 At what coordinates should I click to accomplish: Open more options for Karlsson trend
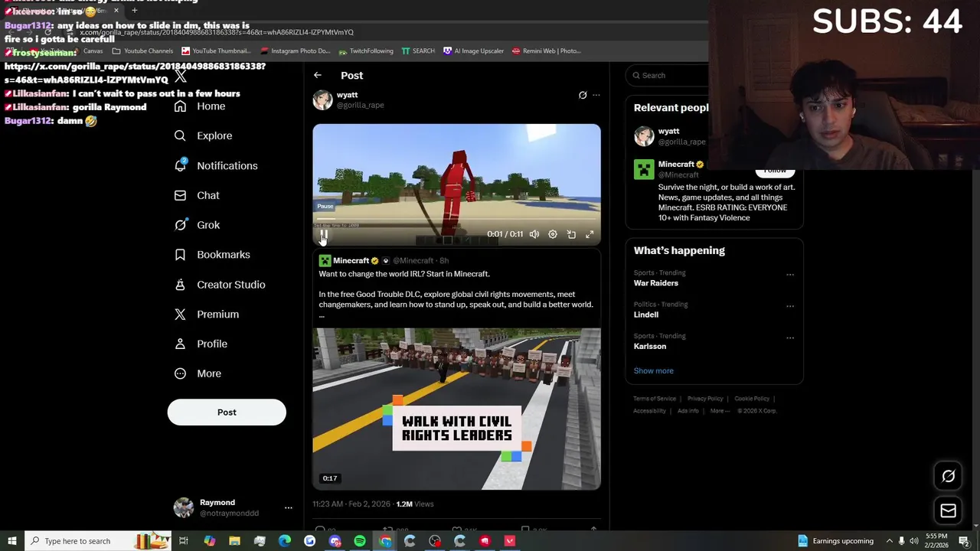790,337
